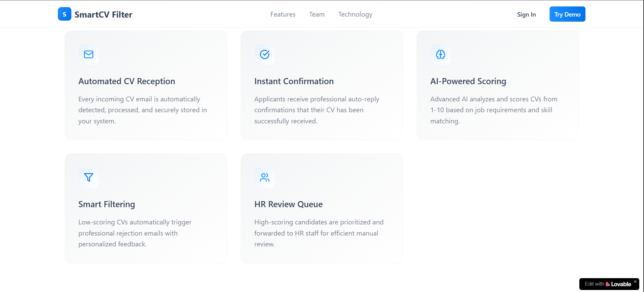Screen dimensions: 644x292
Task: Click the brain icon in AI-Powered Scoring
Action: 441,54
